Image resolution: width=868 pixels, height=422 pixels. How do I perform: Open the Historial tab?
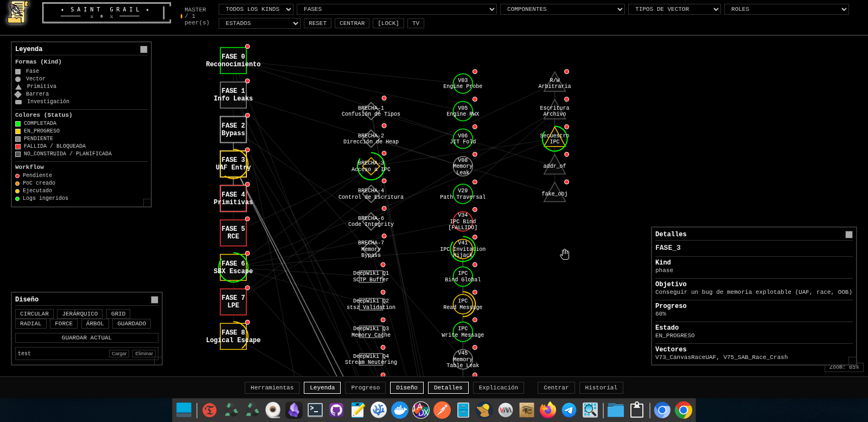pyautogui.click(x=601, y=388)
